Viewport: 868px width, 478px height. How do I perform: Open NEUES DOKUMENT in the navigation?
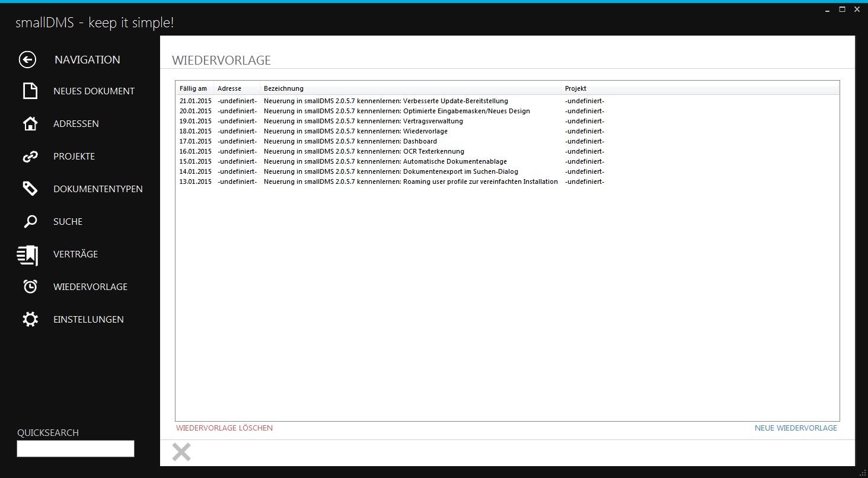click(x=94, y=91)
